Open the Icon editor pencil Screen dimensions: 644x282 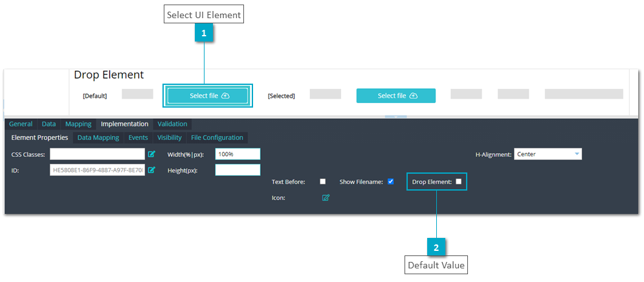pyautogui.click(x=326, y=198)
